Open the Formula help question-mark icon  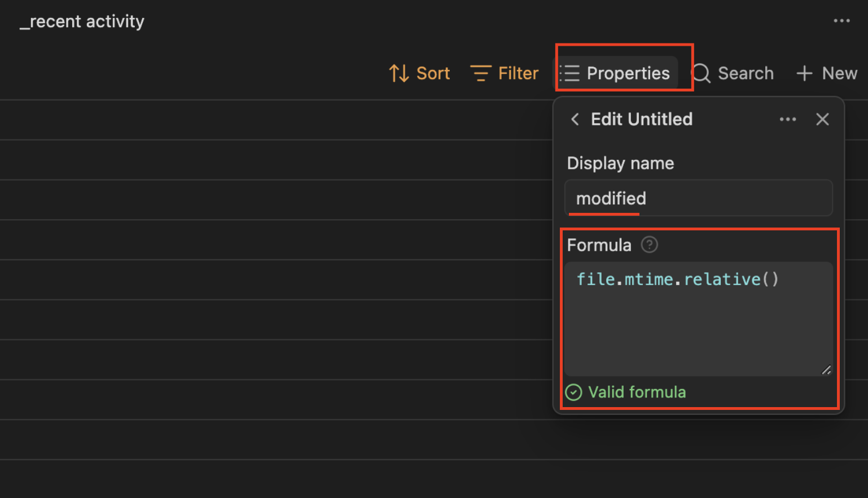pyautogui.click(x=649, y=244)
